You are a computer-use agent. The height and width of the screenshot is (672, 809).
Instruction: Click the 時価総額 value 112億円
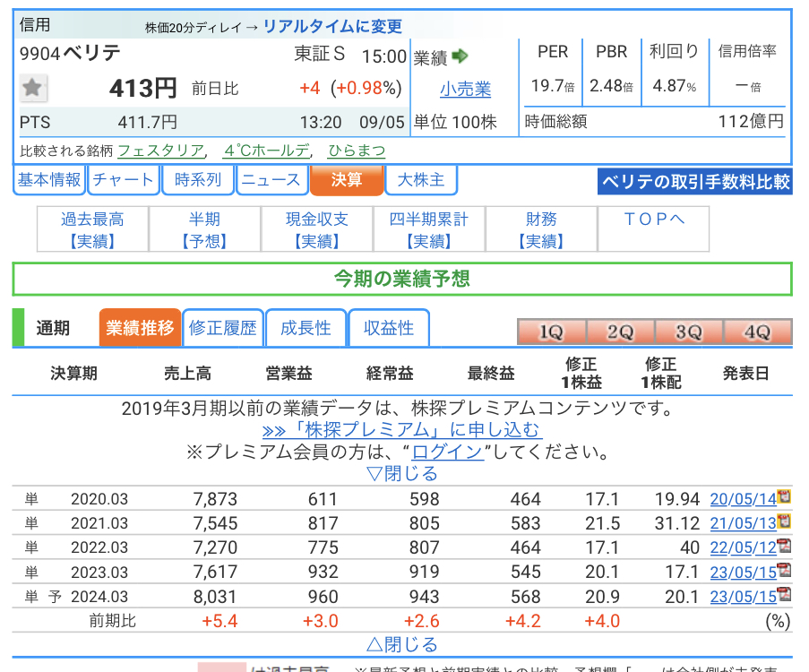pos(751,122)
